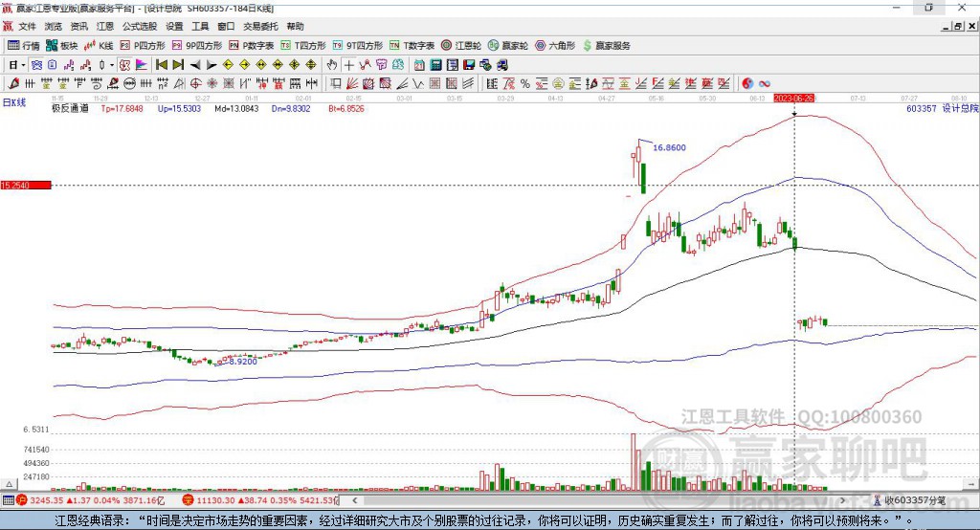Open the P四方形 tool
980x530 pixels.
[x=143, y=46]
